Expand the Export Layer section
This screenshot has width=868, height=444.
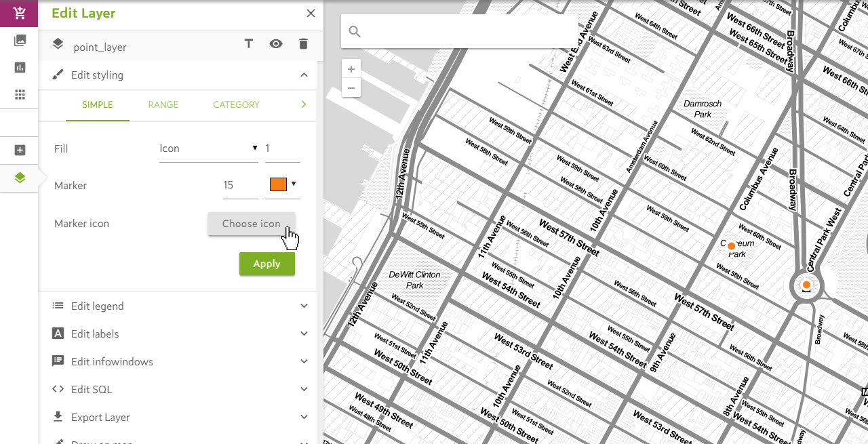point(304,417)
